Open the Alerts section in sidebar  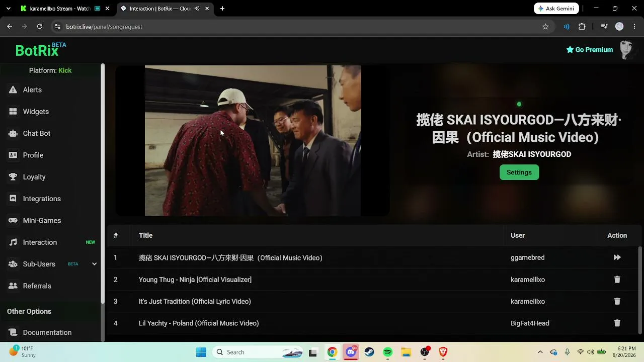[x=32, y=90]
